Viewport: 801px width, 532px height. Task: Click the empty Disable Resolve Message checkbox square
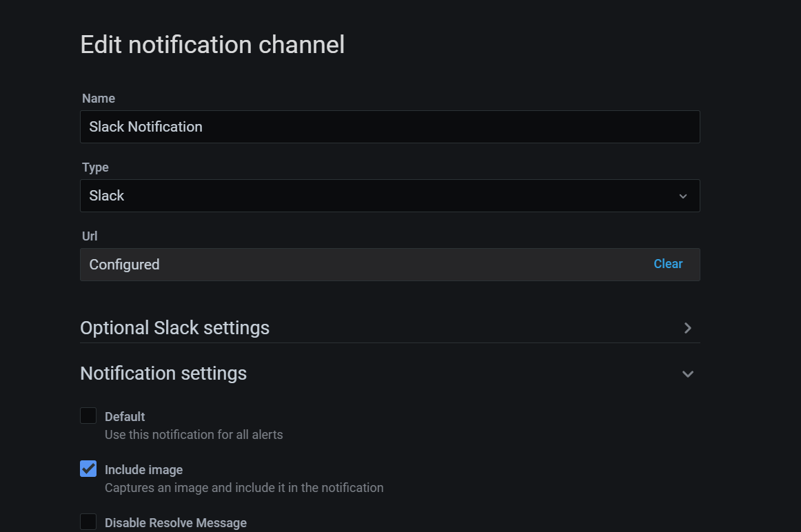pos(88,521)
